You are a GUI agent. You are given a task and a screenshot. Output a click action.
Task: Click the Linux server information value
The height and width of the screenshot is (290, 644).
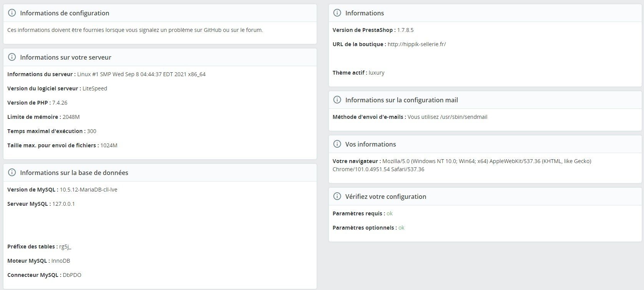pyautogui.click(x=141, y=74)
